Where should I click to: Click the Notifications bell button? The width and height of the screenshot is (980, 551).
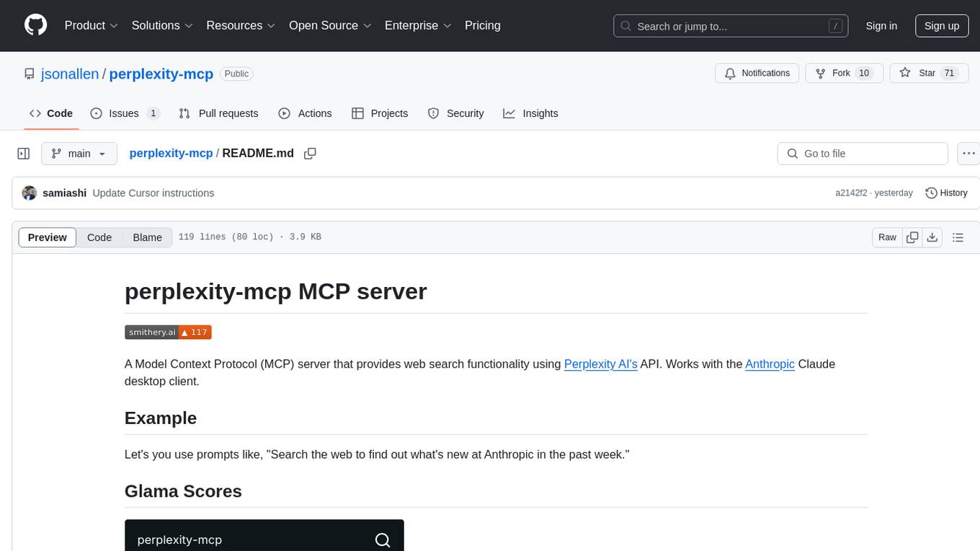click(x=757, y=73)
